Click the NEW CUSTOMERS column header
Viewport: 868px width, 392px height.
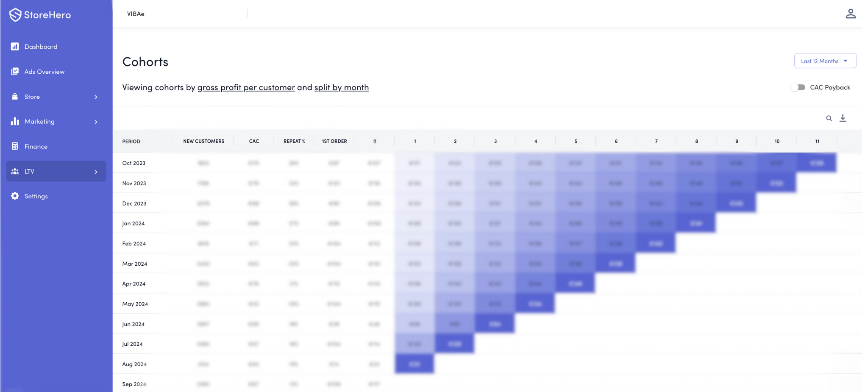(203, 141)
